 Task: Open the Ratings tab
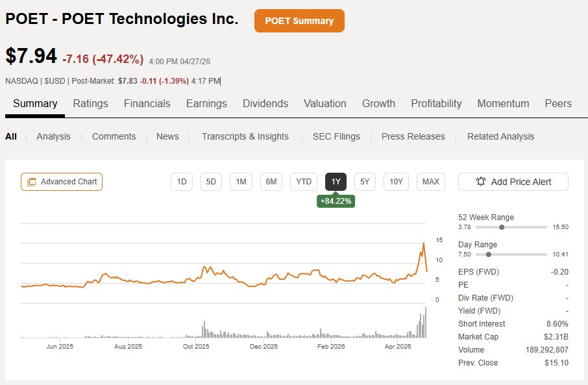[90, 104]
